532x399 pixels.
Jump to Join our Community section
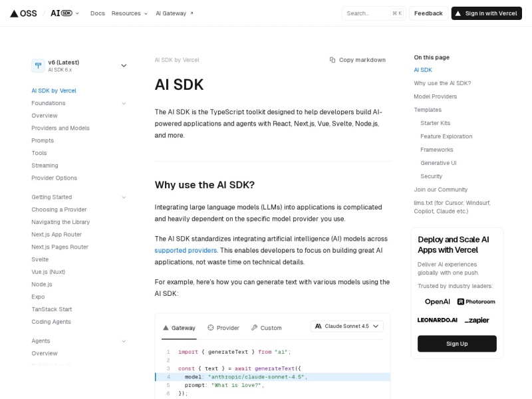[x=440, y=190]
